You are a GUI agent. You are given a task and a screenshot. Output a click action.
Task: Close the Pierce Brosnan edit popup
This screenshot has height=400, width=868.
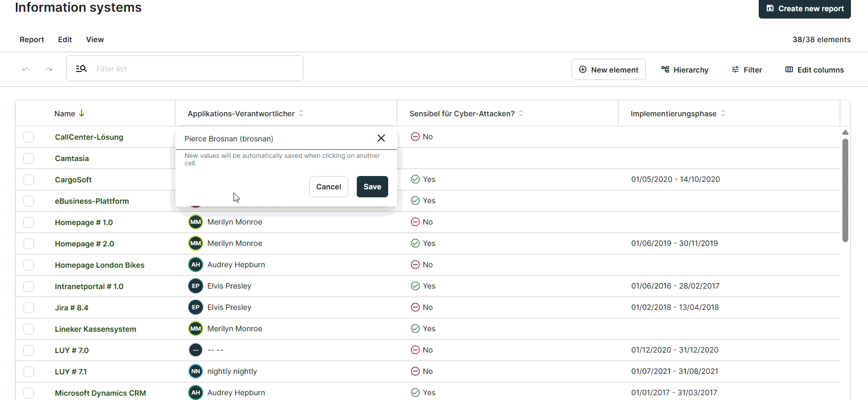[x=381, y=138]
